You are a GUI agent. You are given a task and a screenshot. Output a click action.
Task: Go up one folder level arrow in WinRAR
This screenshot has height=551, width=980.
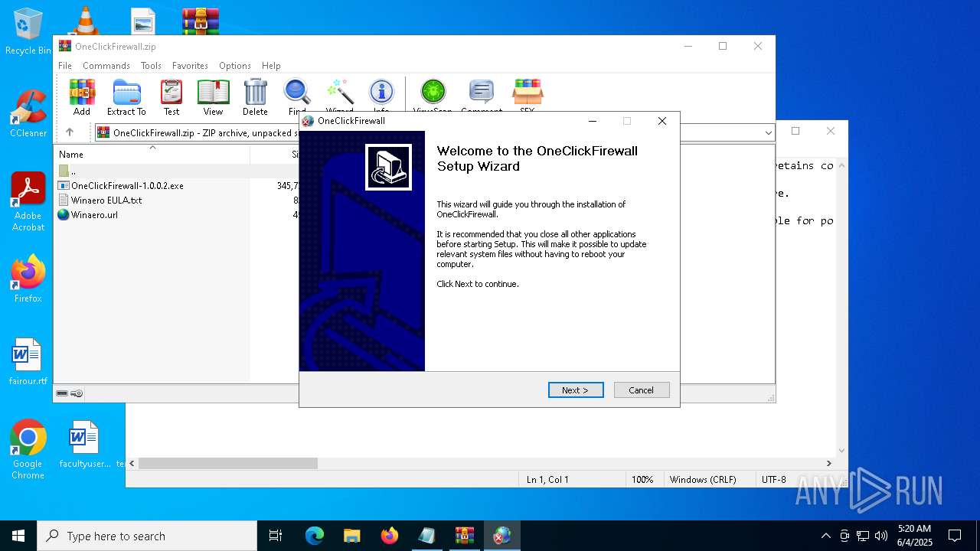pyautogui.click(x=70, y=132)
